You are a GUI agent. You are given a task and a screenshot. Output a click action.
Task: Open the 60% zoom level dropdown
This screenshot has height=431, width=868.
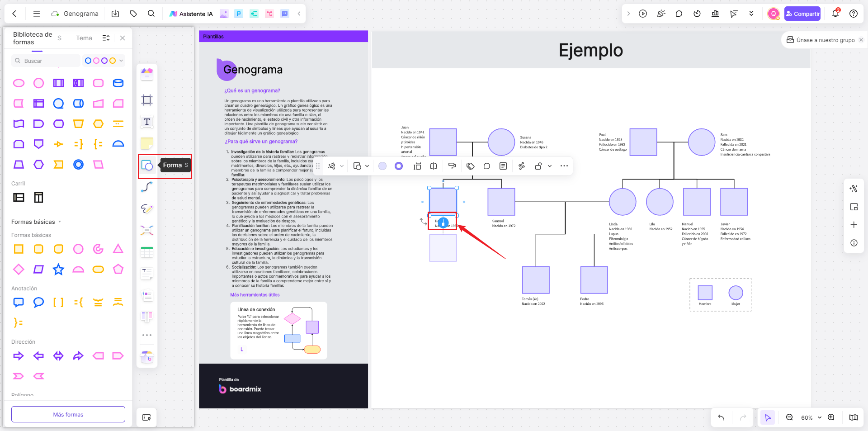811,417
